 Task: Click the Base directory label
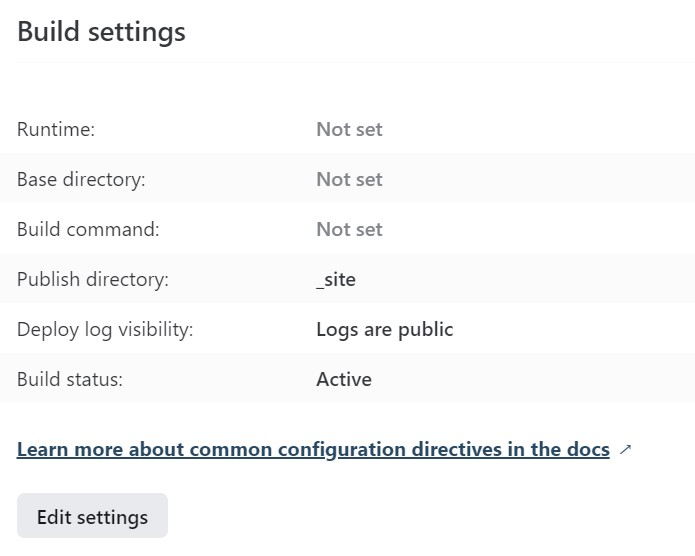coord(81,180)
